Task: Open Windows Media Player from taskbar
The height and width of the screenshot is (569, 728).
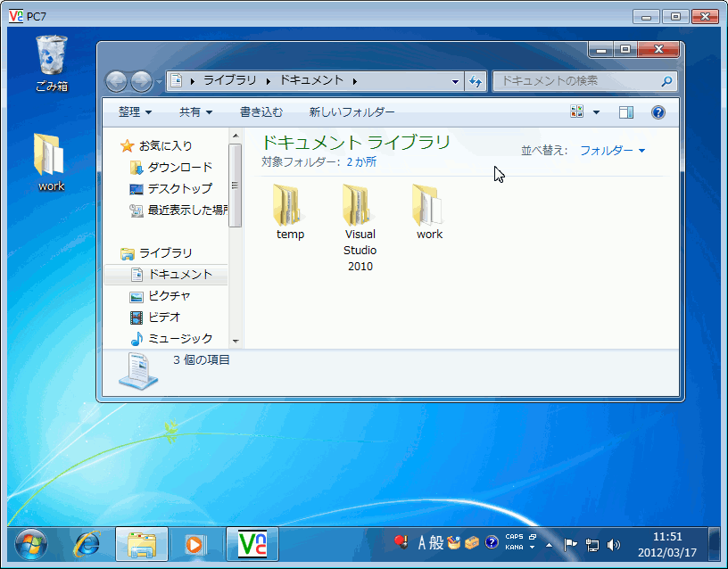Action: pyautogui.click(x=194, y=543)
